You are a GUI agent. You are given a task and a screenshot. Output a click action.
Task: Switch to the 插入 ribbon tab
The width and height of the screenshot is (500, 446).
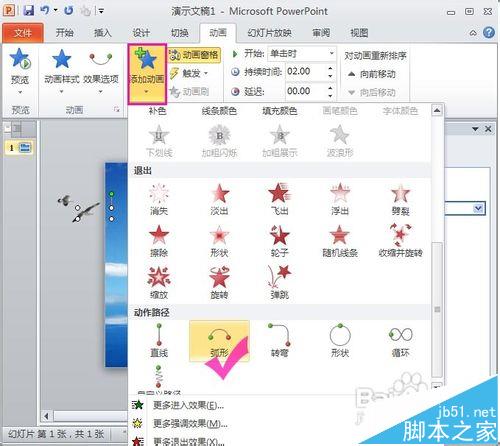click(x=103, y=33)
